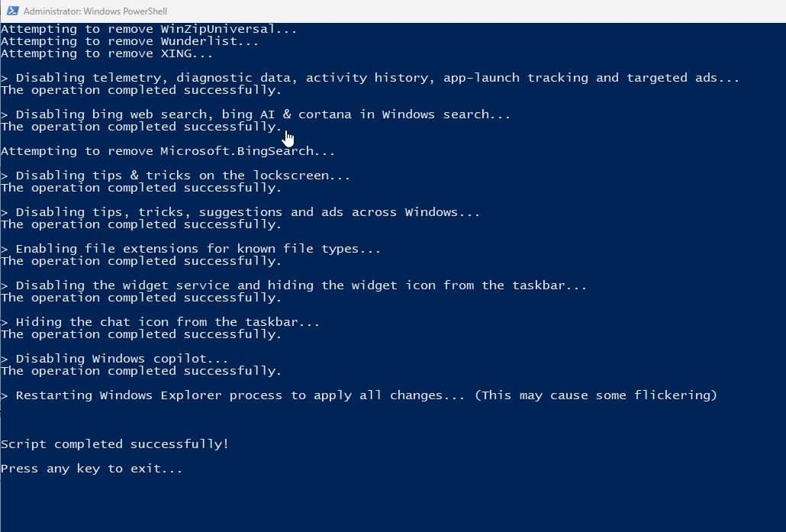Click the "Attempting to remove Microsoft.BingSearch" line
The height and width of the screenshot is (532, 786).
coord(168,151)
